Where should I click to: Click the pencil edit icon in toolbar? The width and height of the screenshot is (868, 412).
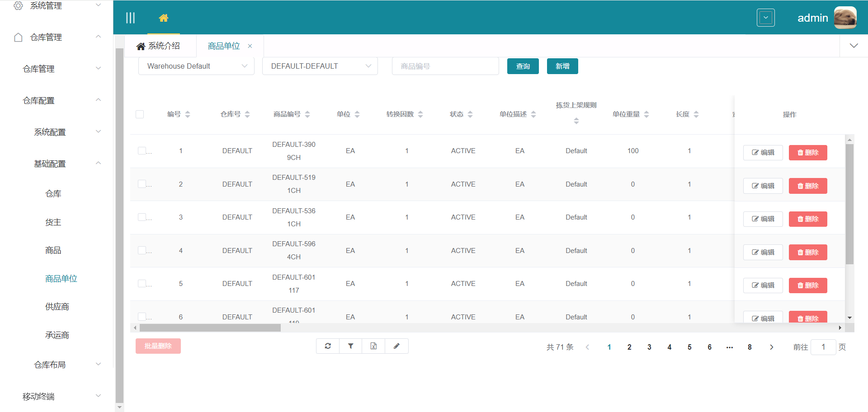pos(396,346)
